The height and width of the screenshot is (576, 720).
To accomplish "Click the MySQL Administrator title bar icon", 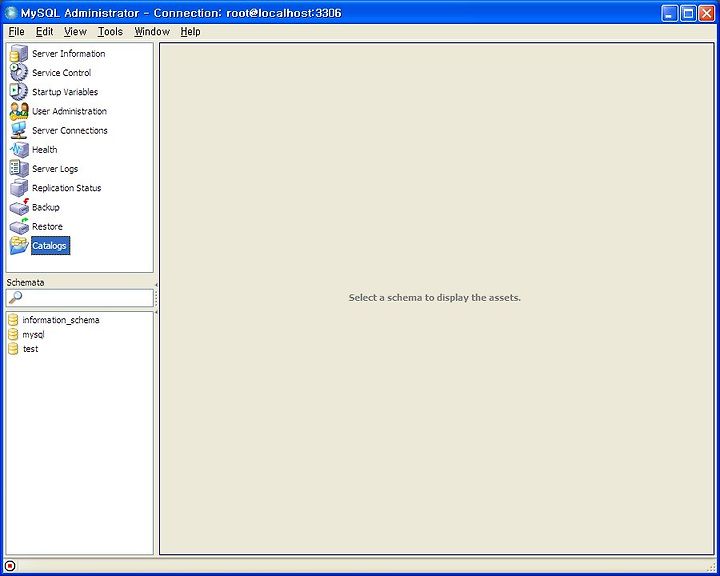I will (11, 13).
